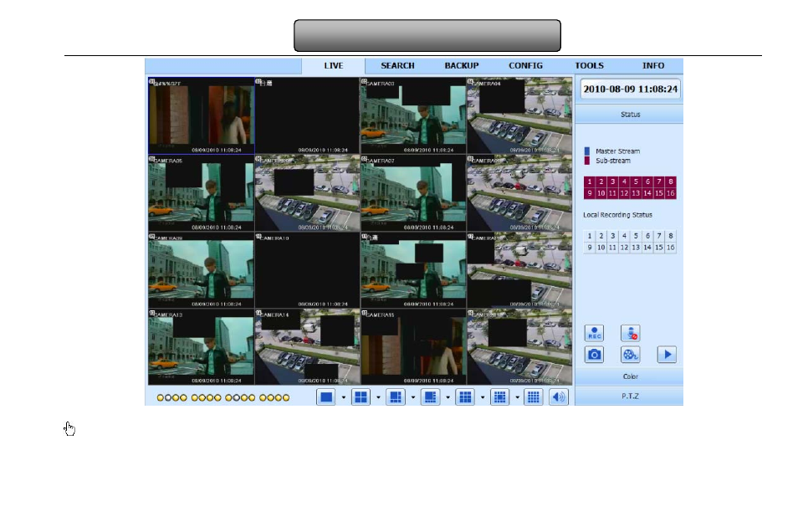This screenshot has width=798, height=532.
Task: Toggle local recording for channel 6
Action: 648,236
